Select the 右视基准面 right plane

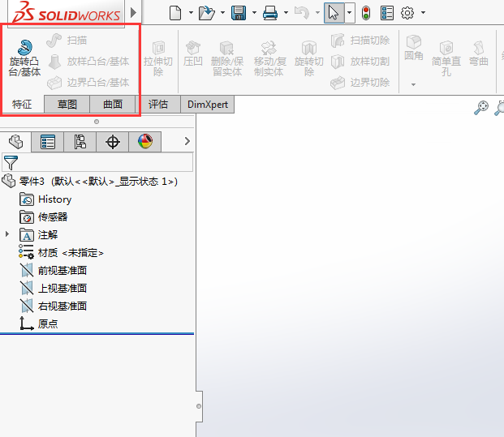tap(54, 306)
